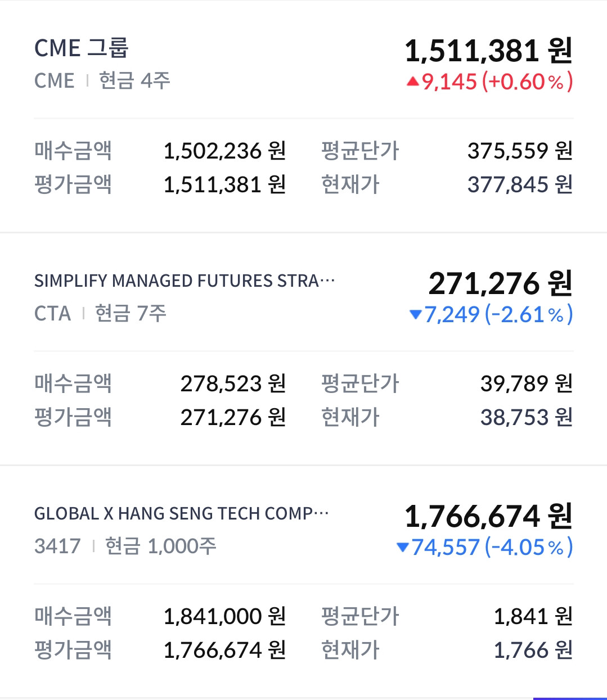Screen dimensions: 607x700
Task: Click Hang Seng 매수금액 value 1,841,000 원
Action: point(224,616)
